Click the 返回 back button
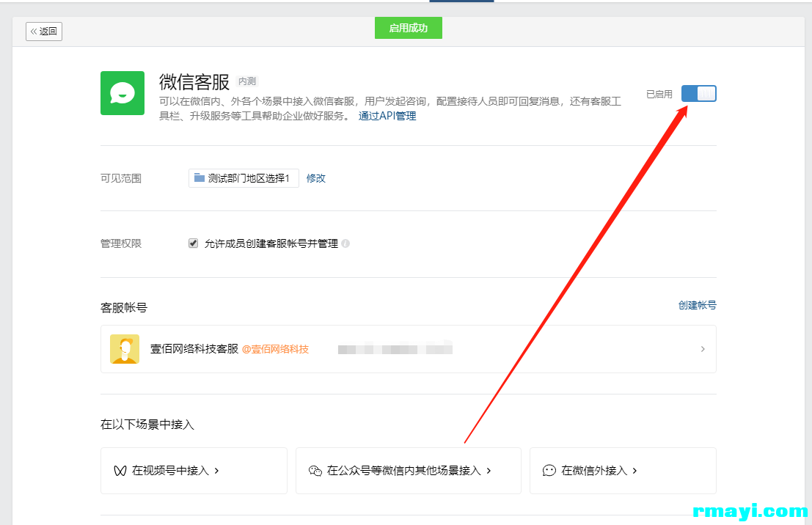 44,32
